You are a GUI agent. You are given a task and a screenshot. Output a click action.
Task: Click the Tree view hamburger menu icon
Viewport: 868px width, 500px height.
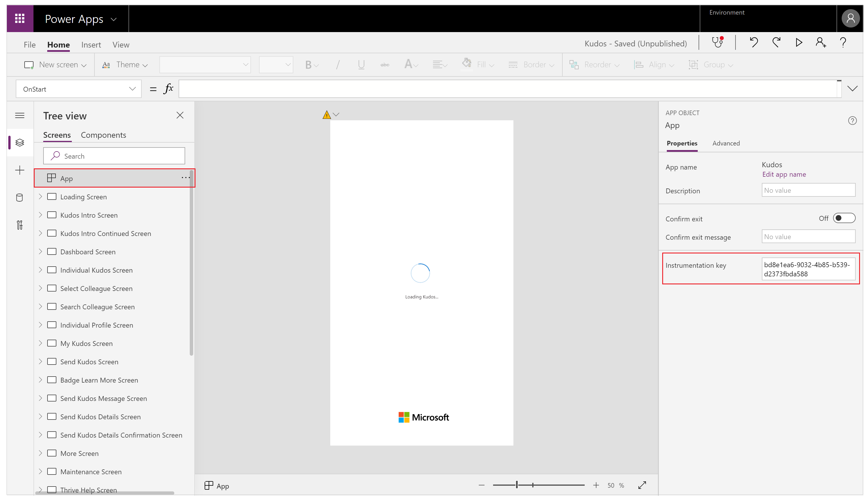[19, 115]
